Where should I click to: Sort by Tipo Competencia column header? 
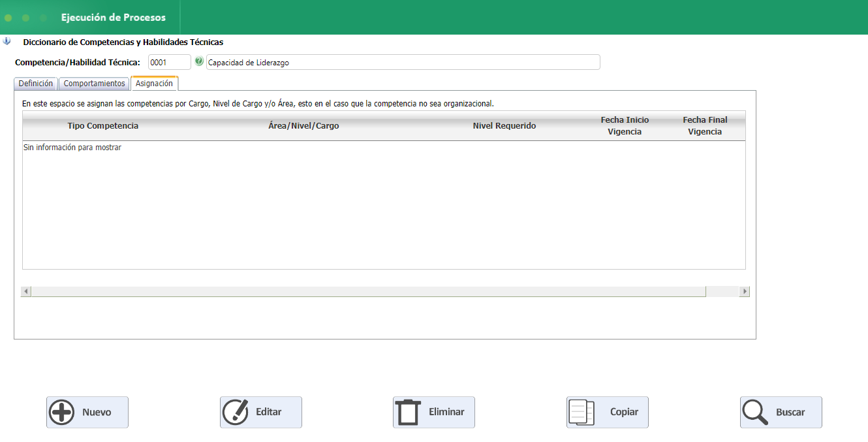[x=103, y=126]
